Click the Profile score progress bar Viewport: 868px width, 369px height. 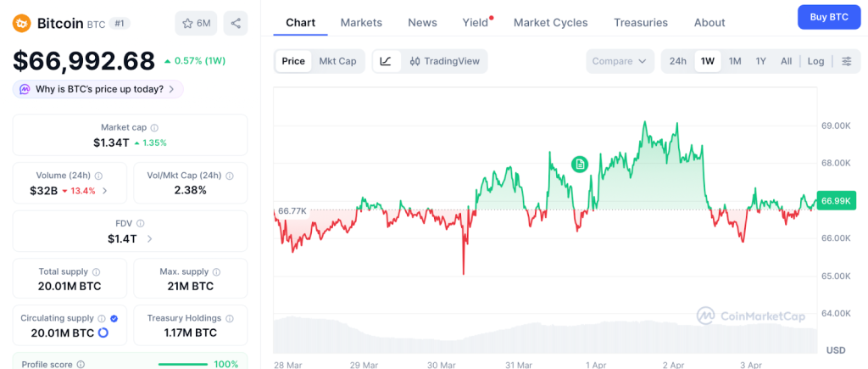click(182, 364)
